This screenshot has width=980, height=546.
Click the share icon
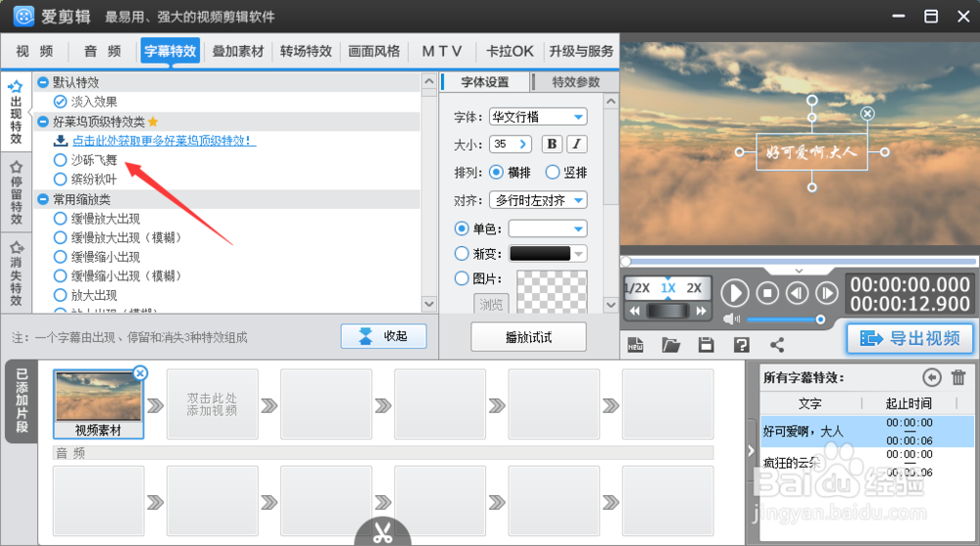point(777,345)
